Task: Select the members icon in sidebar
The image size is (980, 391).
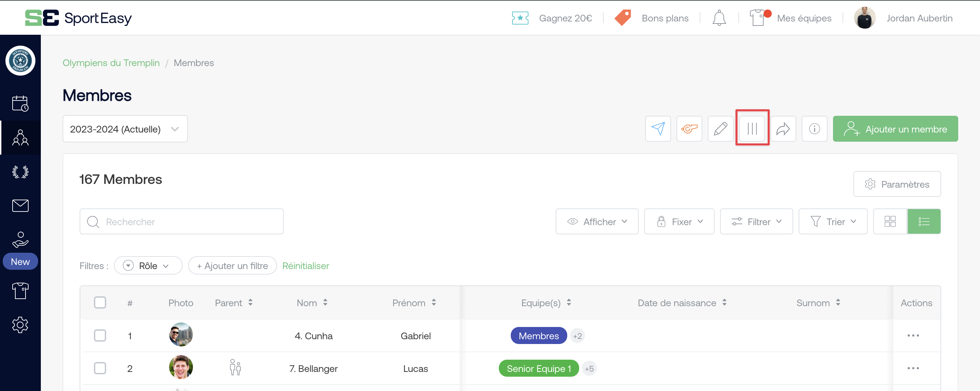Action: [x=20, y=138]
